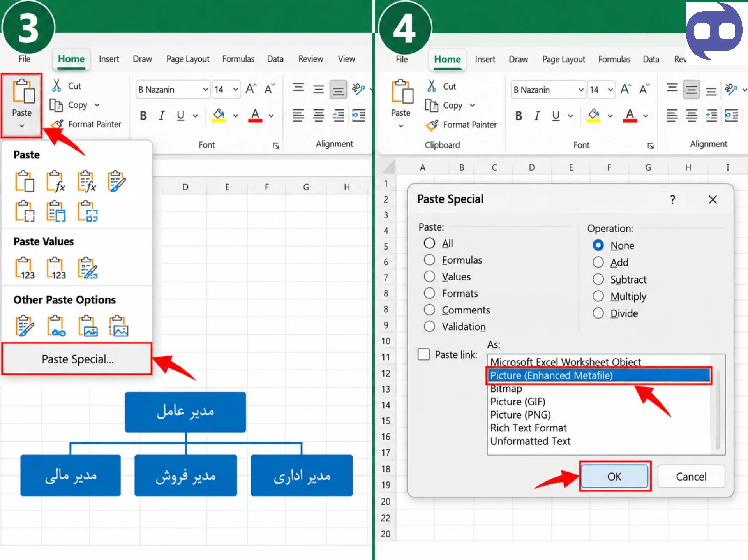Image resolution: width=748 pixels, height=560 pixels.
Task: Select Bitmap in the As list
Action: click(x=506, y=389)
